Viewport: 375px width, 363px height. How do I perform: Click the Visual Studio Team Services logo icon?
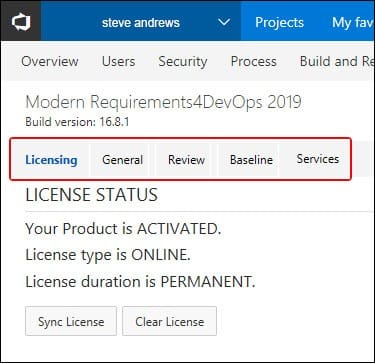(x=21, y=22)
